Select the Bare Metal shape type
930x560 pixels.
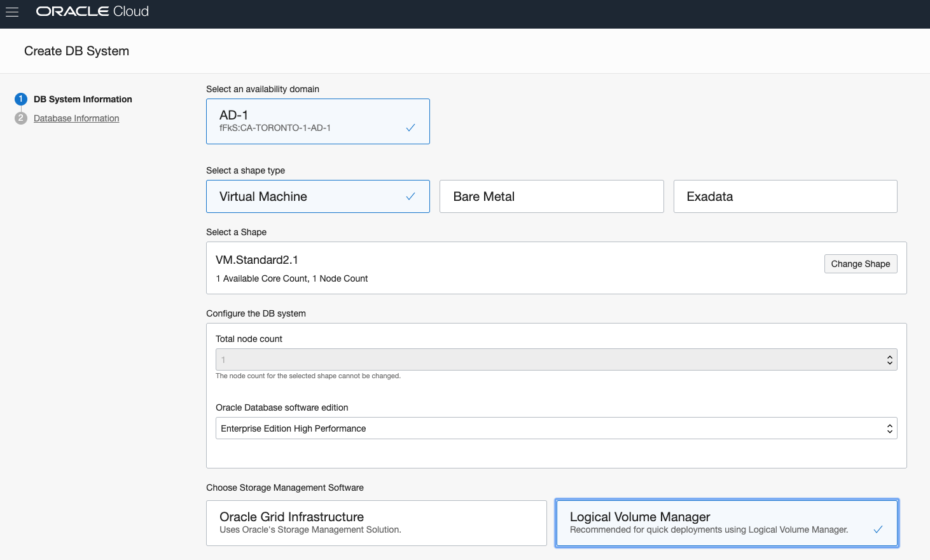click(551, 196)
